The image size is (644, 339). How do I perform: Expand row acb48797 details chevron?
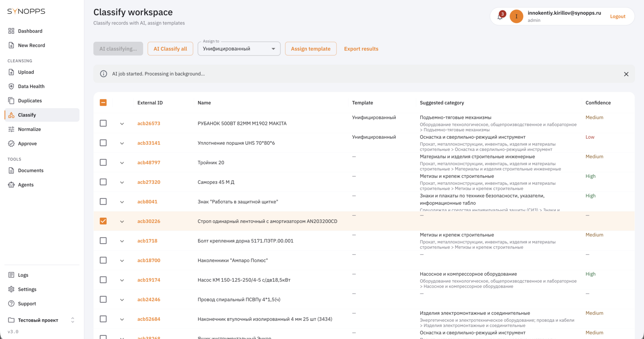pos(122,163)
